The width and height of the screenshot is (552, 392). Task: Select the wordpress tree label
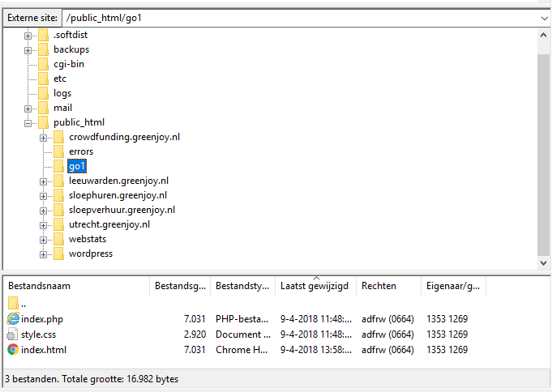[x=91, y=254]
